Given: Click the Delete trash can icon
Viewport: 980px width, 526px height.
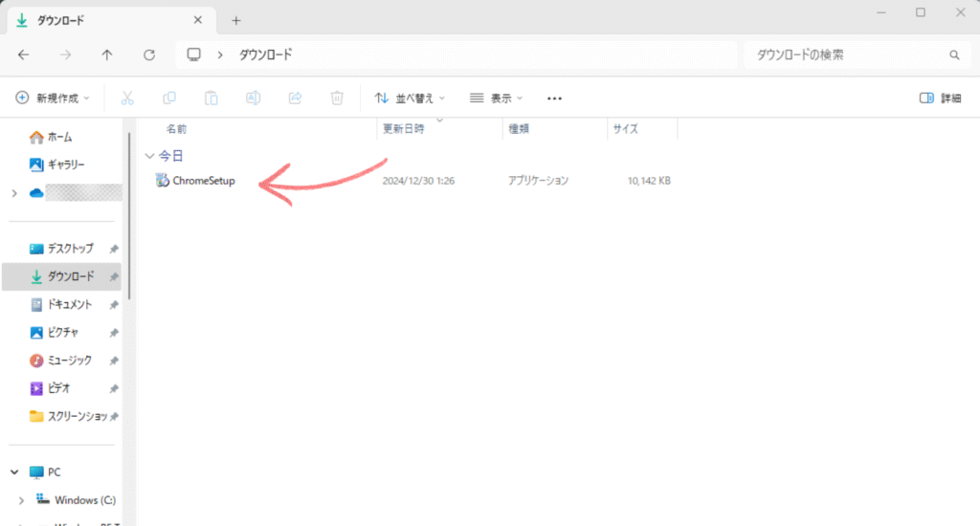Looking at the screenshot, I should [x=337, y=99].
